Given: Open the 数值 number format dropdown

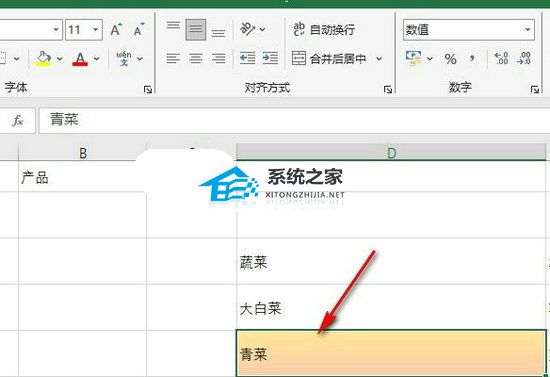Looking at the screenshot, I should click(528, 29).
